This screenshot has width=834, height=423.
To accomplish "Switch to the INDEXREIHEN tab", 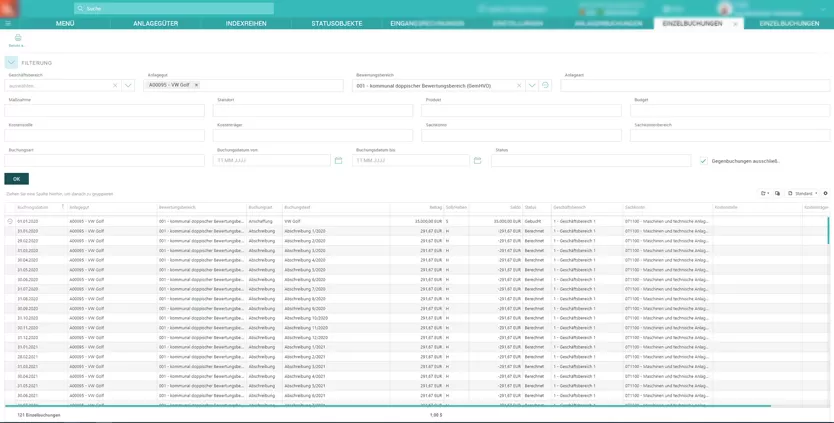I will 246,23.
